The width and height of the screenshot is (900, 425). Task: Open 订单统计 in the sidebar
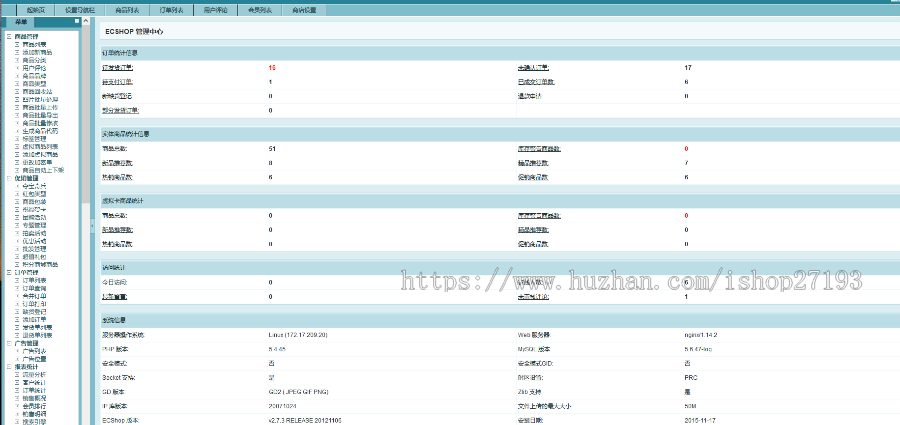tap(34, 390)
